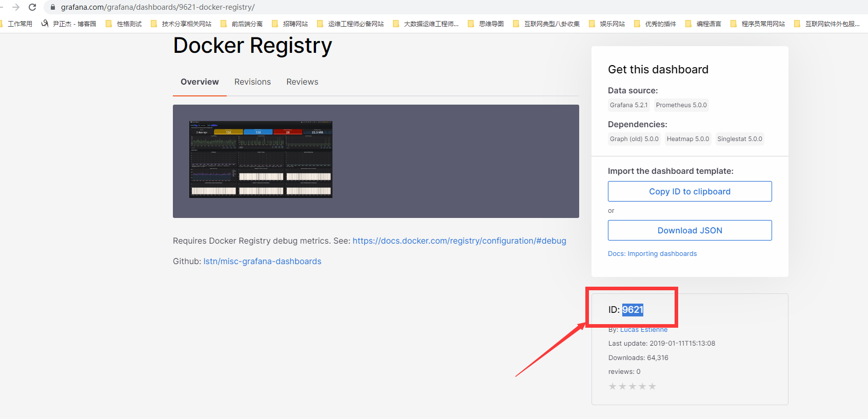Click the Docker Registry page title
The width and height of the screenshot is (868, 419).
click(252, 46)
